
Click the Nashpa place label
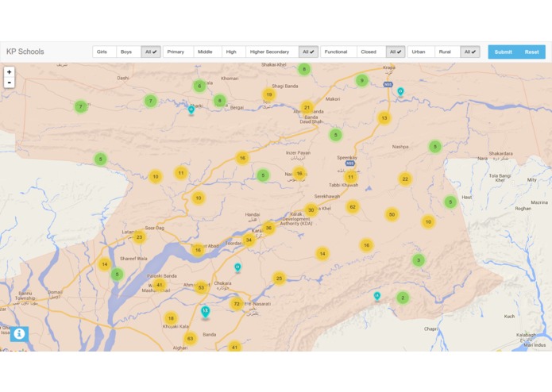[400, 147]
